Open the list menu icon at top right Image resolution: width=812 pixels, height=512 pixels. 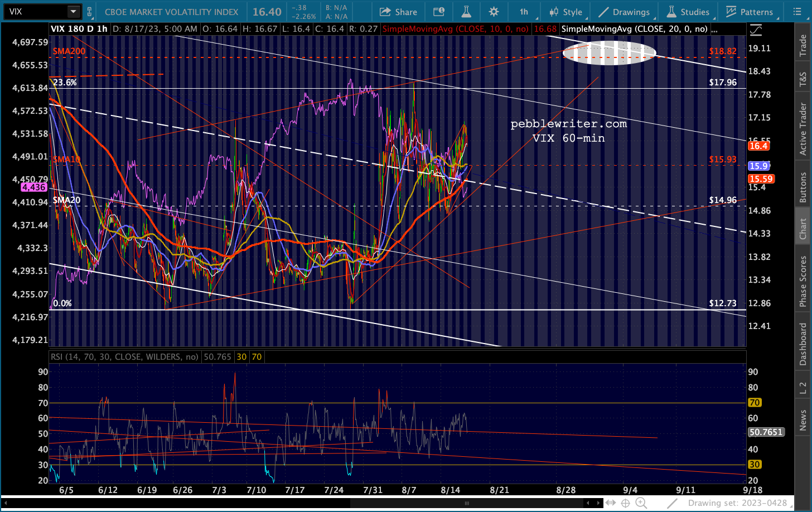pyautogui.click(x=796, y=12)
